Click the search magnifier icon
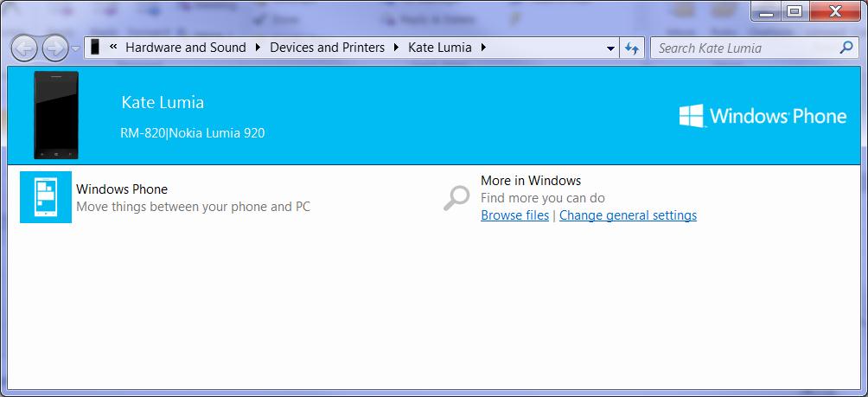The width and height of the screenshot is (868, 397). point(846,48)
